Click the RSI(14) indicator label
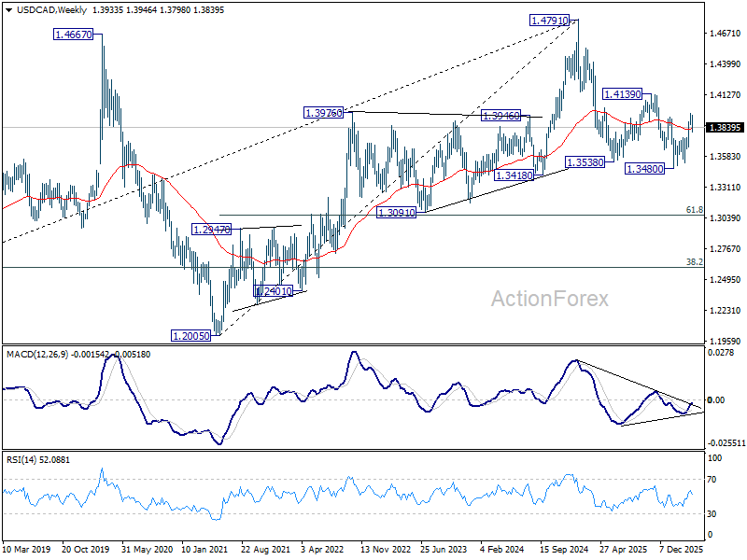The image size is (747, 560). 21,460
